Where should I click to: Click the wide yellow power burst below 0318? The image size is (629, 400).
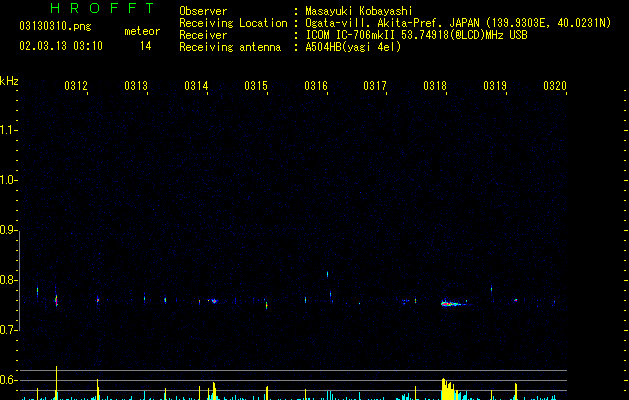[x=449, y=389]
